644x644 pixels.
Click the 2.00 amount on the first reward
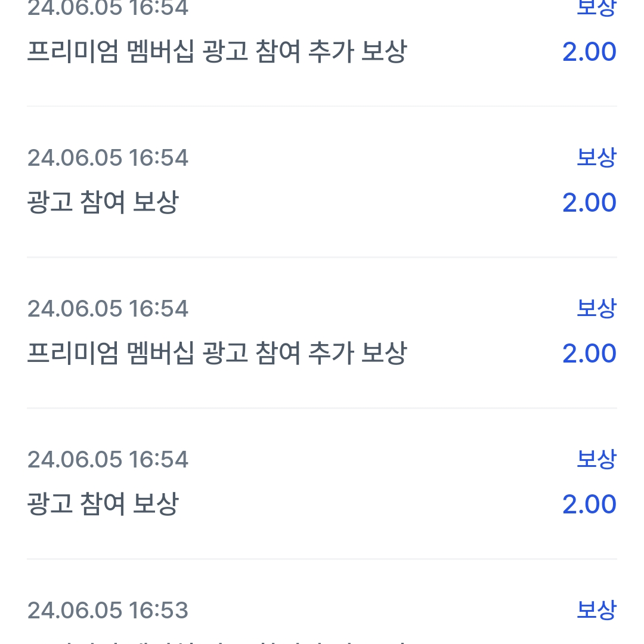pyautogui.click(x=587, y=51)
